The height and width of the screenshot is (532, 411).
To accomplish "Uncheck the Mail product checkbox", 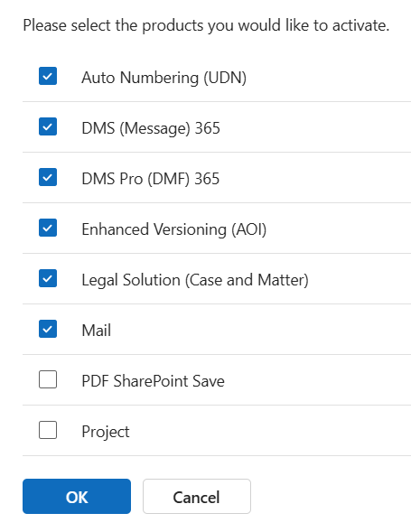I will [48, 329].
